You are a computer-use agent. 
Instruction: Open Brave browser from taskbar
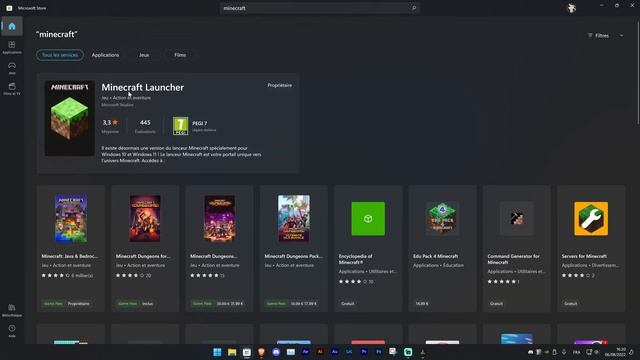point(261,352)
